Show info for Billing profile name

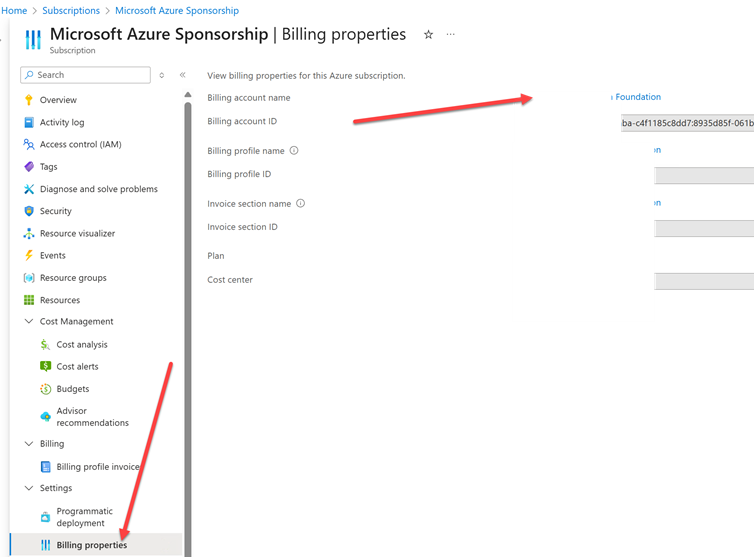point(294,151)
